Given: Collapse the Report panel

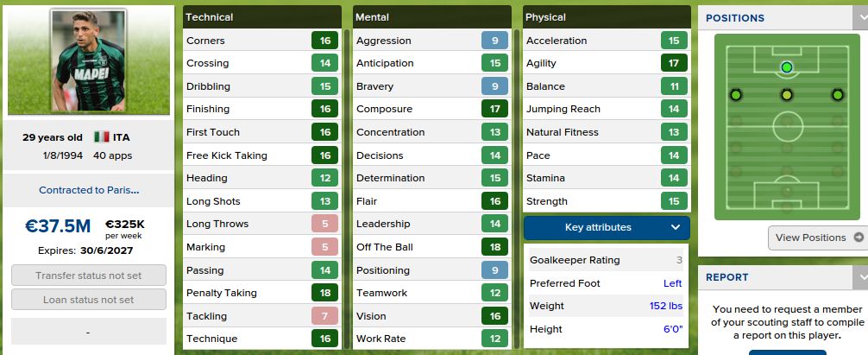Looking at the screenshot, I should [x=859, y=277].
